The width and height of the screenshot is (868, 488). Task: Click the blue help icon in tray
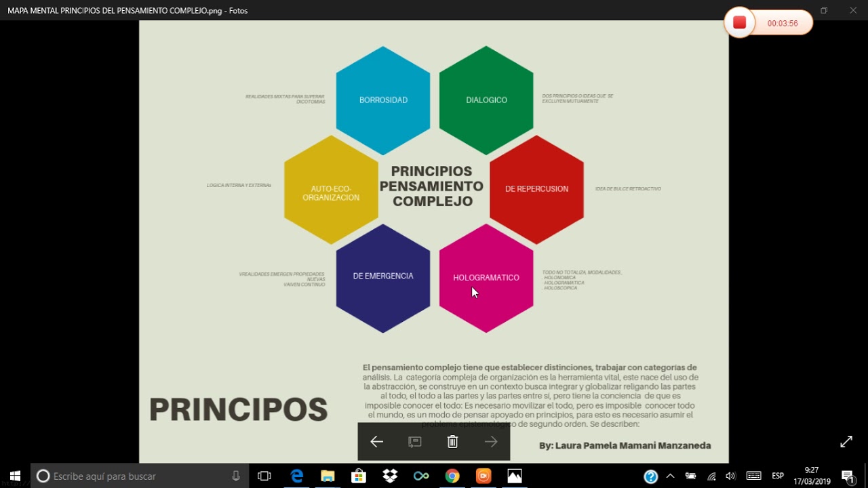tap(651, 476)
